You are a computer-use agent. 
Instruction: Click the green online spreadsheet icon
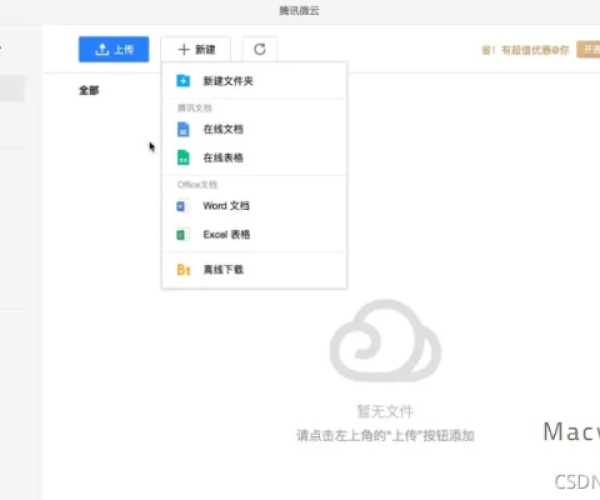pos(183,158)
